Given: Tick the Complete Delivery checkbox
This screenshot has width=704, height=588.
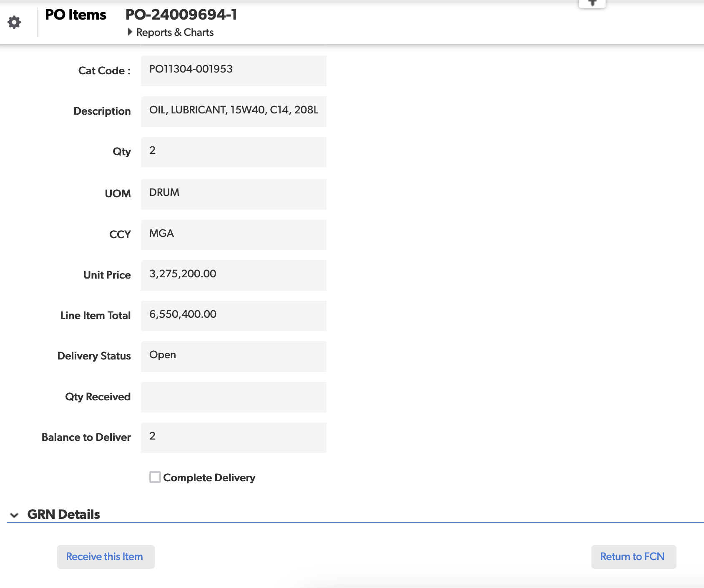Looking at the screenshot, I should (x=155, y=477).
